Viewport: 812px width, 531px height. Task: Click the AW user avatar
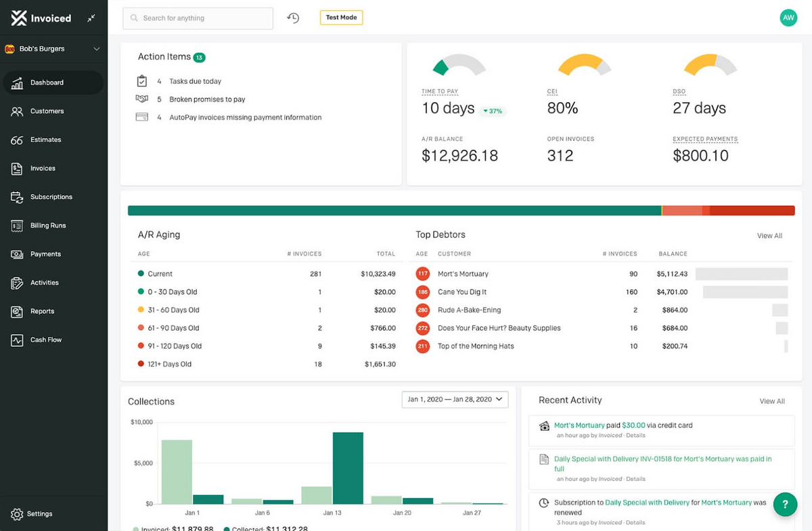pyautogui.click(x=788, y=18)
